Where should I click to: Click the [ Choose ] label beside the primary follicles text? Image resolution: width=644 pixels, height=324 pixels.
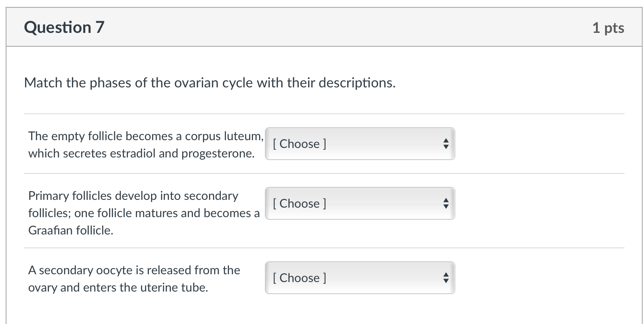tap(299, 203)
